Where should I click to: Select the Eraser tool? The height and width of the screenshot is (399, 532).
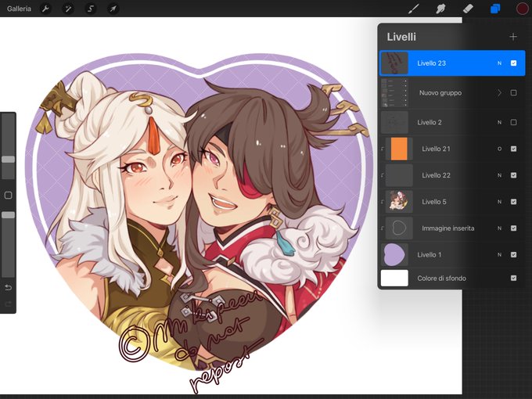point(468,9)
